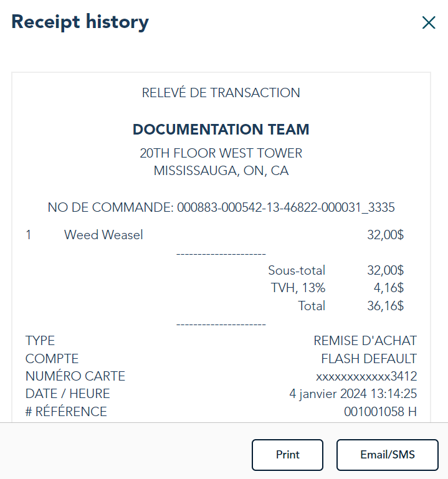
Task: Click the RELEVÉ DE TRANSACTION title
Action: tap(221, 93)
